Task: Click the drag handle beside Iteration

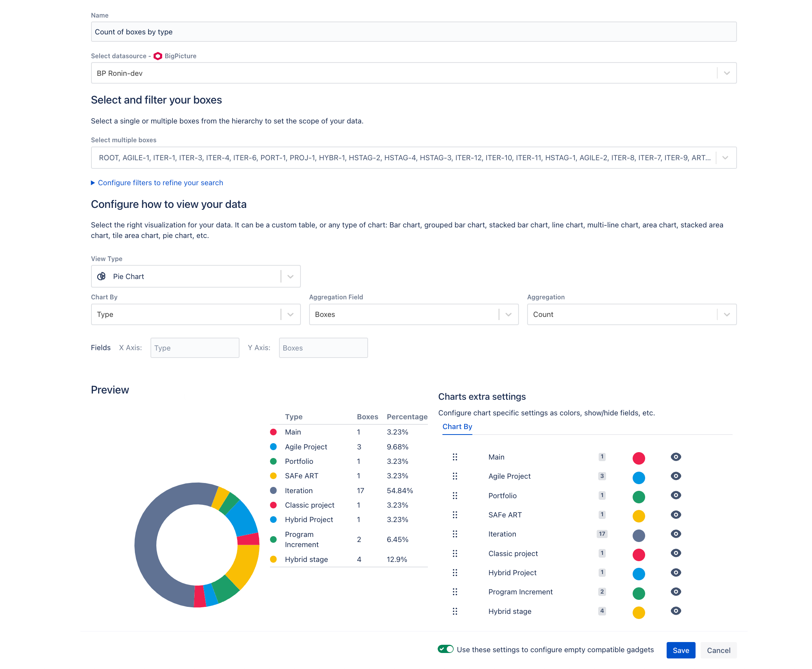Action: [x=454, y=534]
